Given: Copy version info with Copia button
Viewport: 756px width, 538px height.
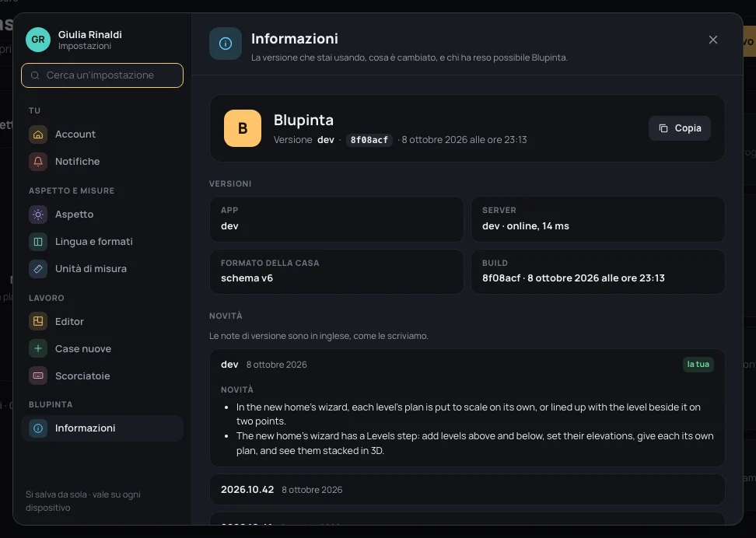Looking at the screenshot, I should pyautogui.click(x=679, y=128).
